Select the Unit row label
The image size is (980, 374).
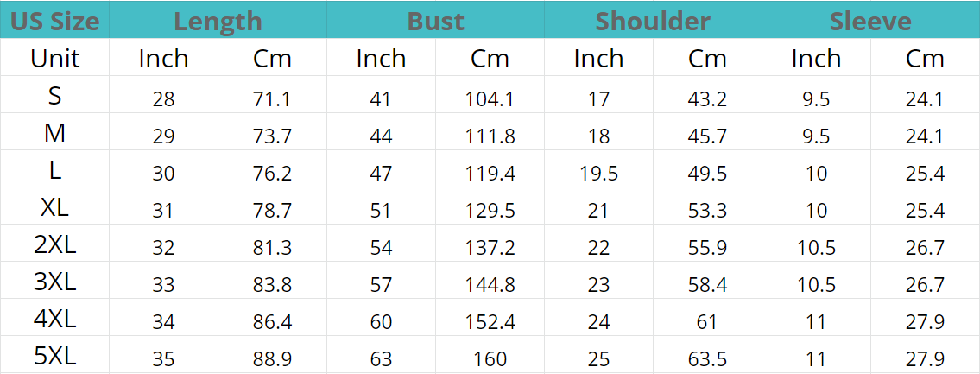click(x=55, y=59)
